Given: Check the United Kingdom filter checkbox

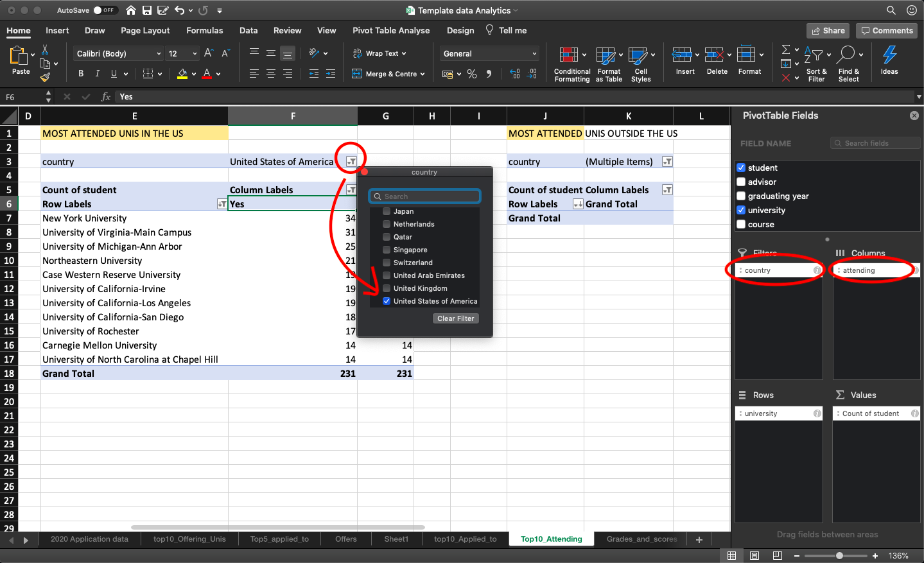Looking at the screenshot, I should tap(387, 288).
